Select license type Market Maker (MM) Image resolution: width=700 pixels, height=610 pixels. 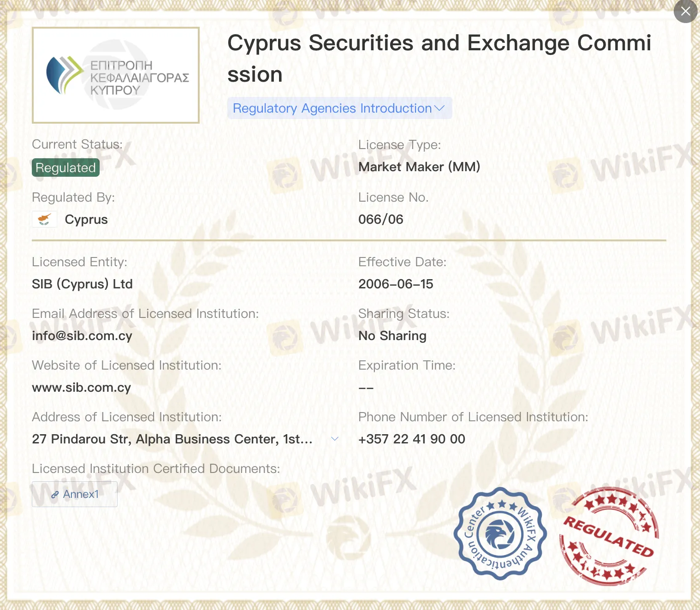[420, 167]
